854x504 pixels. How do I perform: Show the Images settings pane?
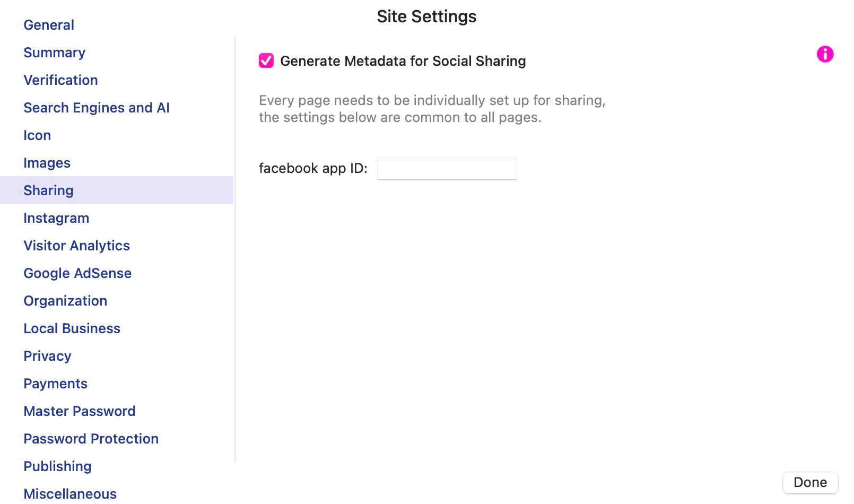47,163
